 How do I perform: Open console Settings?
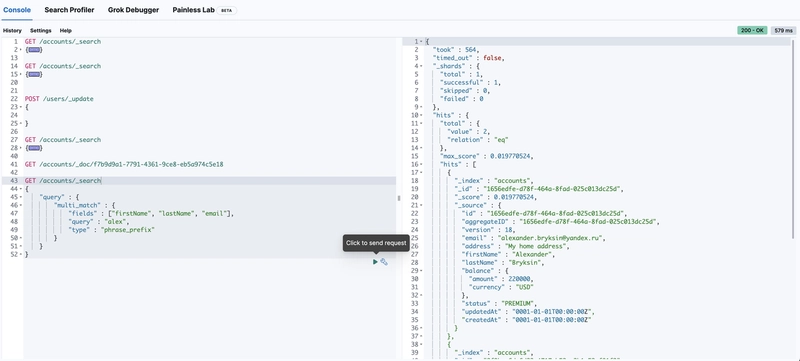[x=41, y=31]
